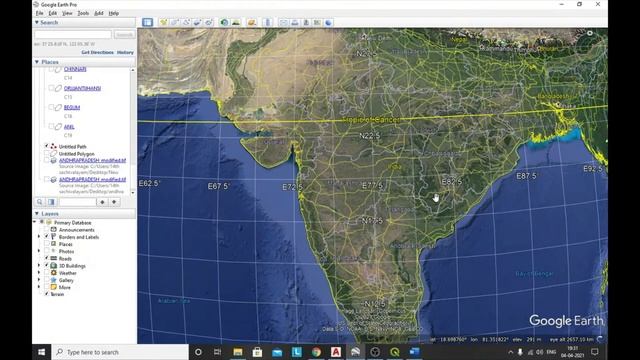Click the Untitled Path red icon
The image size is (640, 360).
53,146
